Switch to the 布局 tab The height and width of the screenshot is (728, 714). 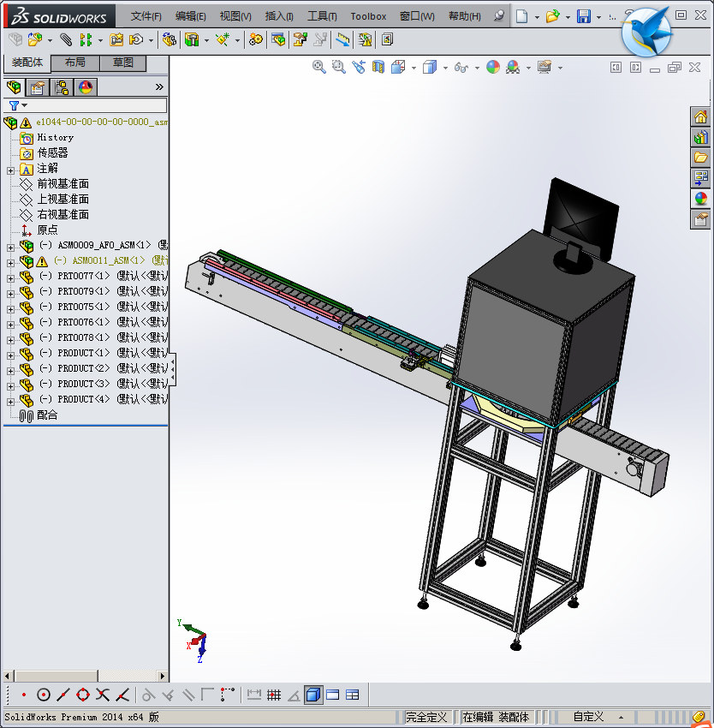(x=74, y=63)
